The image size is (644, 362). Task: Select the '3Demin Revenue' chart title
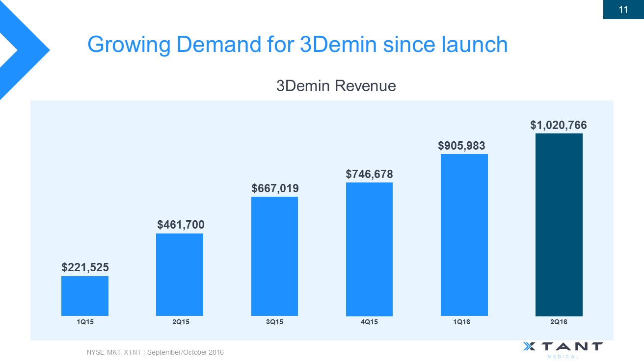click(336, 86)
